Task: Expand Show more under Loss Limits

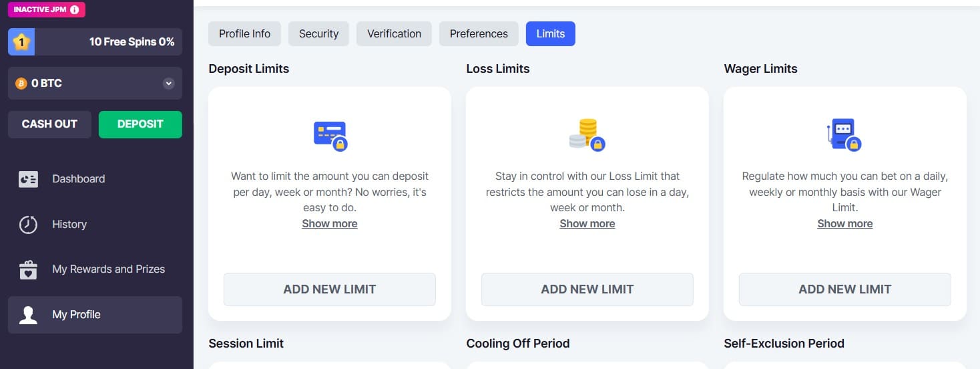Action: point(587,223)
